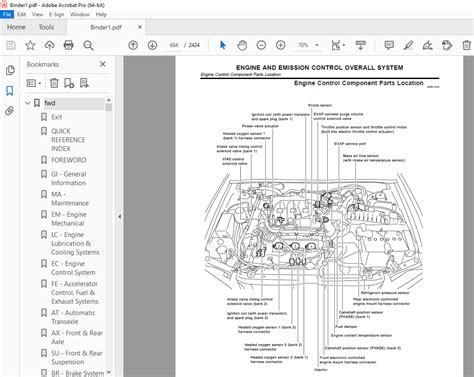
Task: Open the E-Sign menu
Action: coord(56,14)
